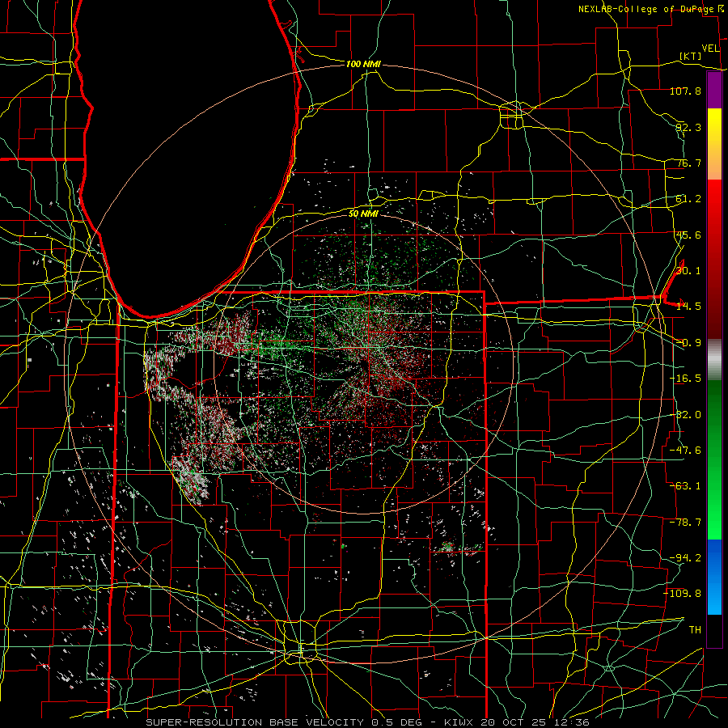Select the 14.5 value on velocity scale

tap(688, 307)
